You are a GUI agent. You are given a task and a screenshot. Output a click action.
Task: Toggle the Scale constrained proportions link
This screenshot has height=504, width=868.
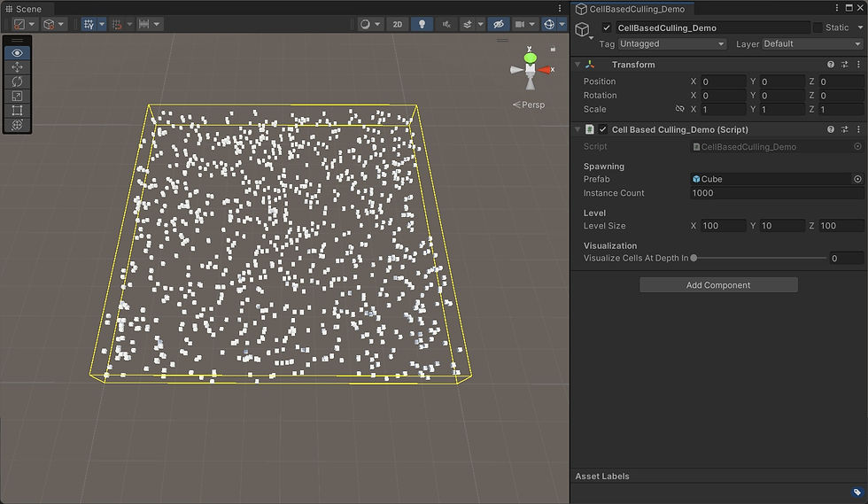click(680, 109)
